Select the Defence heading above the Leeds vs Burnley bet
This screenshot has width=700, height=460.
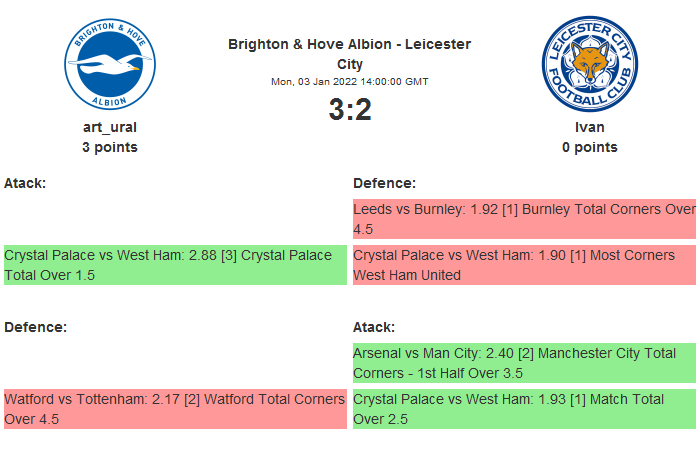coord(384,184)
